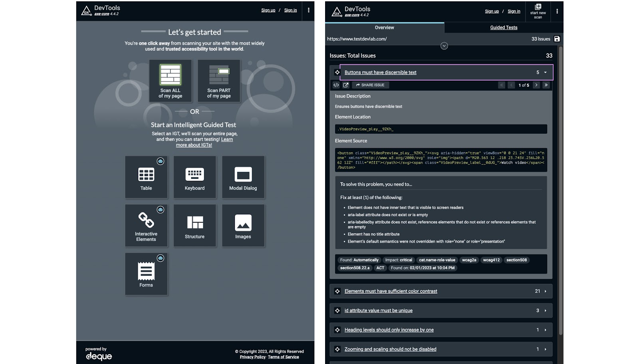Expand the color contrast issue row
Viewport: 639px width, 364px height.
(545, 291)
